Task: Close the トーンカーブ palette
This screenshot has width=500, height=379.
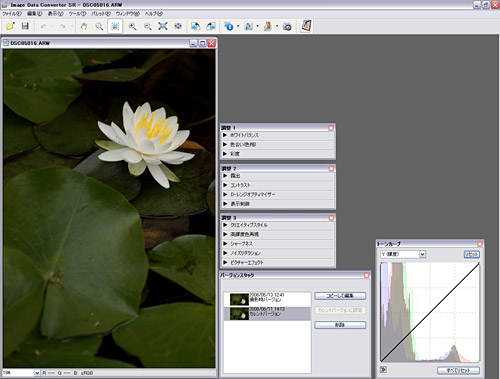Action: click(x=480, y=244)
